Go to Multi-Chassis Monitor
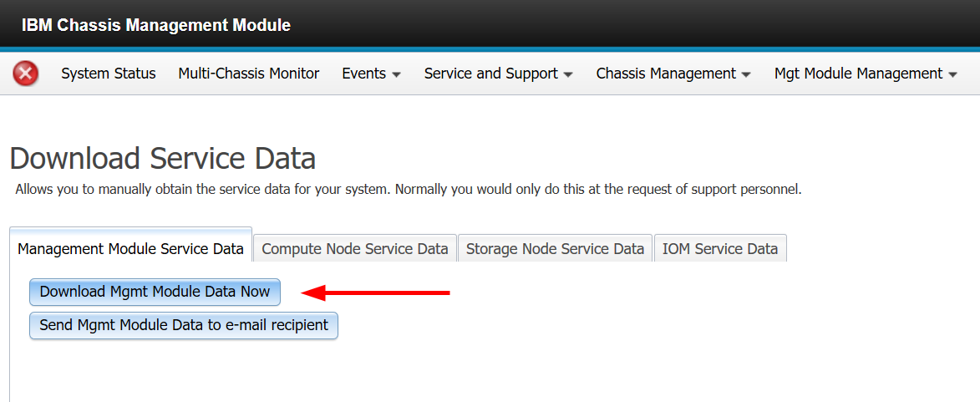The width and height of the screenshot is (980, 402). (x=249, y=74)
